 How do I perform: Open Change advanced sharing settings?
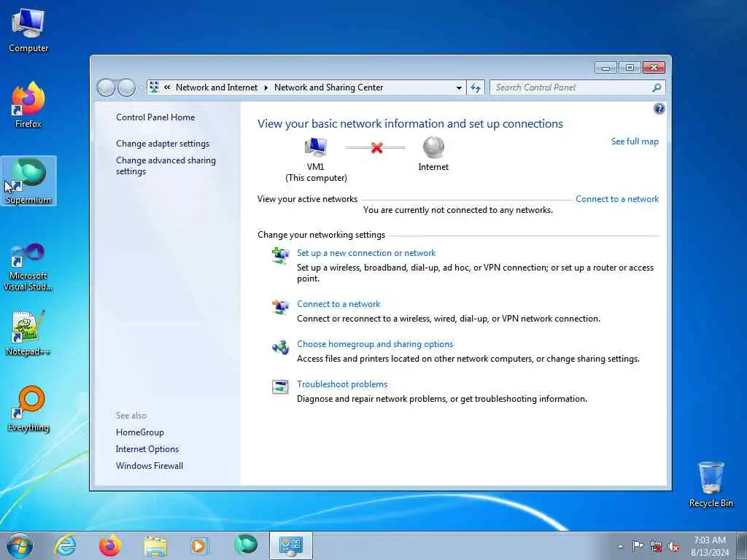(x=166, y=166)
